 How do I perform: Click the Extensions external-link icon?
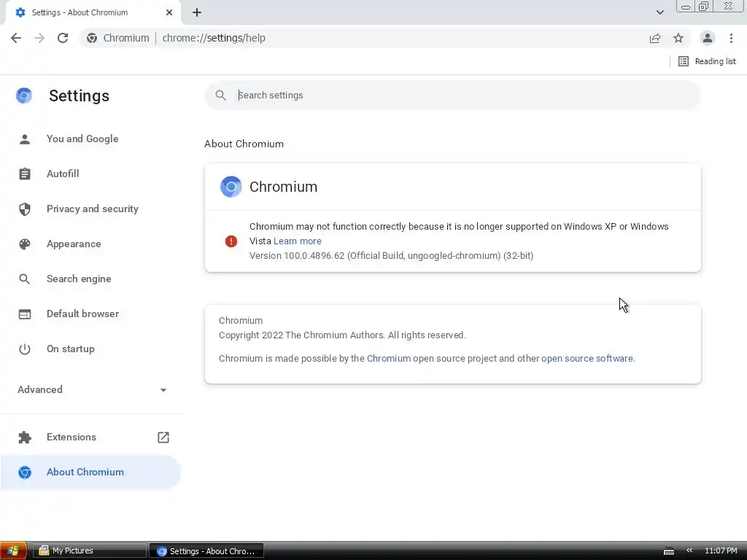[x=163, y=437]
